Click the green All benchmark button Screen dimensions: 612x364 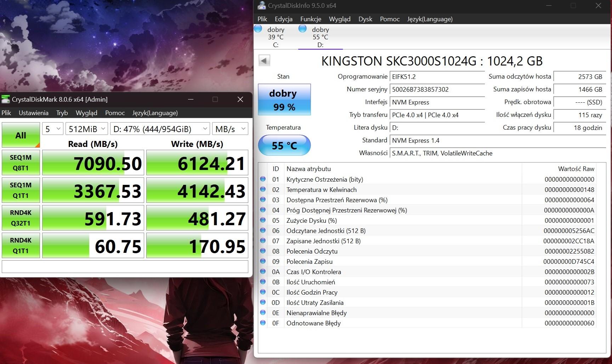pos(21,135)
